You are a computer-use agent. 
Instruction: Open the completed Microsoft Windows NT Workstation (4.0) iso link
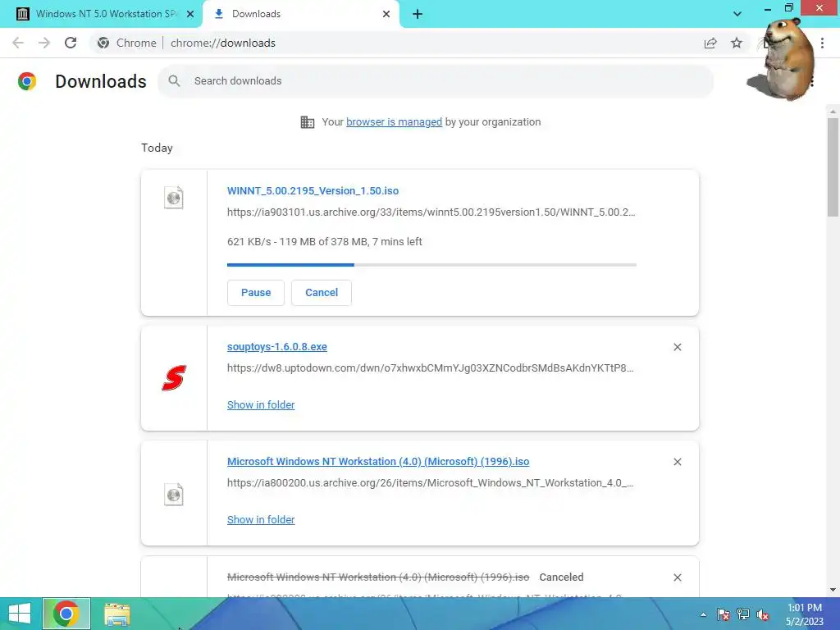(378, 462)
